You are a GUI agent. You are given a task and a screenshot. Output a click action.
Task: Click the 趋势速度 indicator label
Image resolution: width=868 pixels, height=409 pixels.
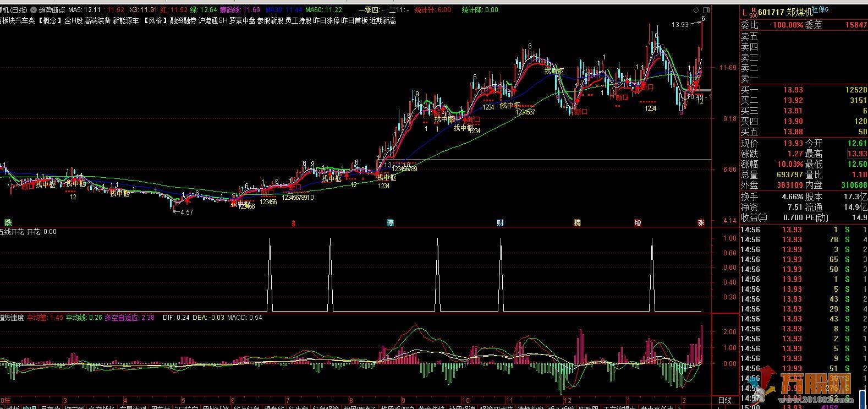click(x=12, y=318)
